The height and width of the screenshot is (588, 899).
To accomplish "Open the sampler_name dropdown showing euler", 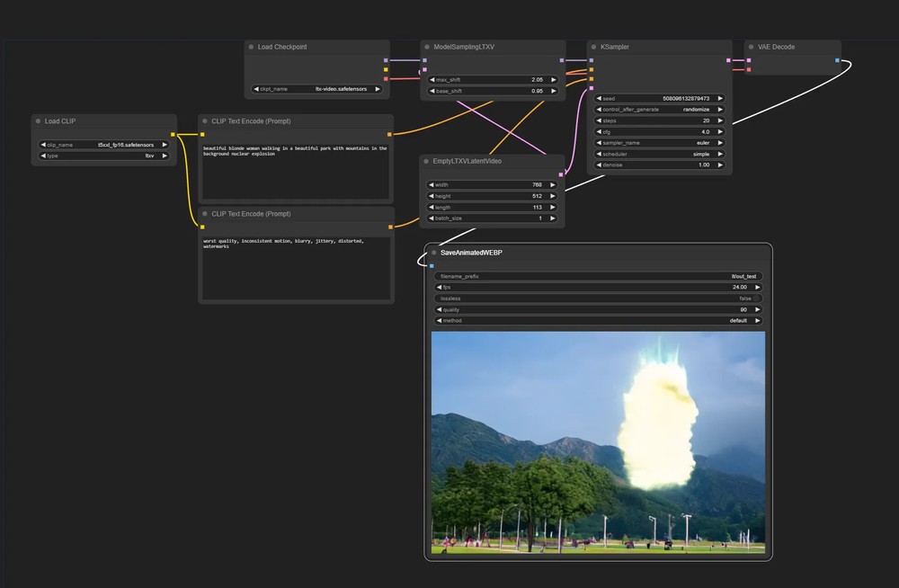I will point(659,143).
